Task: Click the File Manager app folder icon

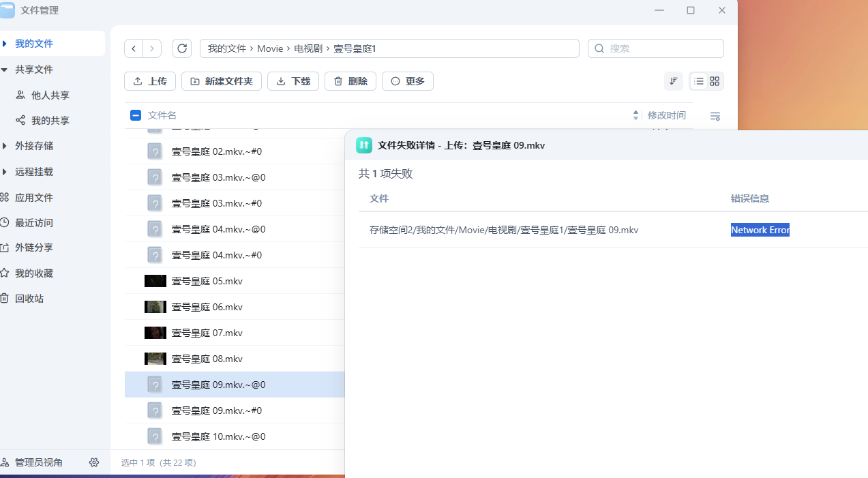Action: point(7,10)
